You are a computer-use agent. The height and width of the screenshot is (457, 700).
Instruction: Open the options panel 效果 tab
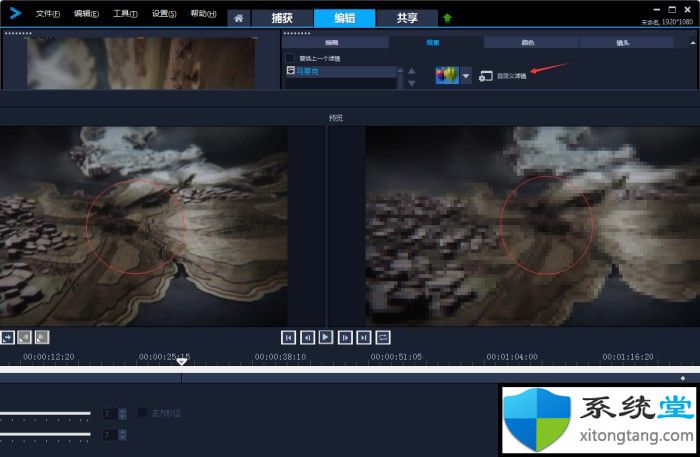point(433,42)
